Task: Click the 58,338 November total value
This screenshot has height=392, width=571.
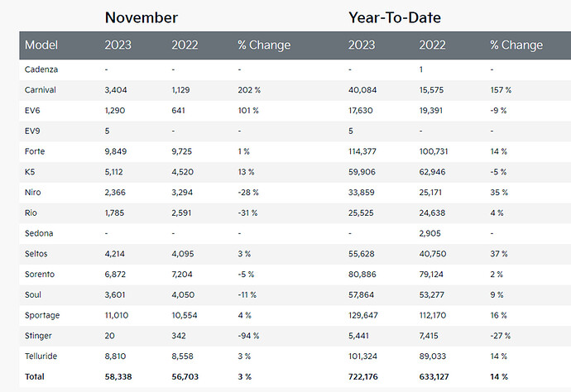Action: coord(122,376)
